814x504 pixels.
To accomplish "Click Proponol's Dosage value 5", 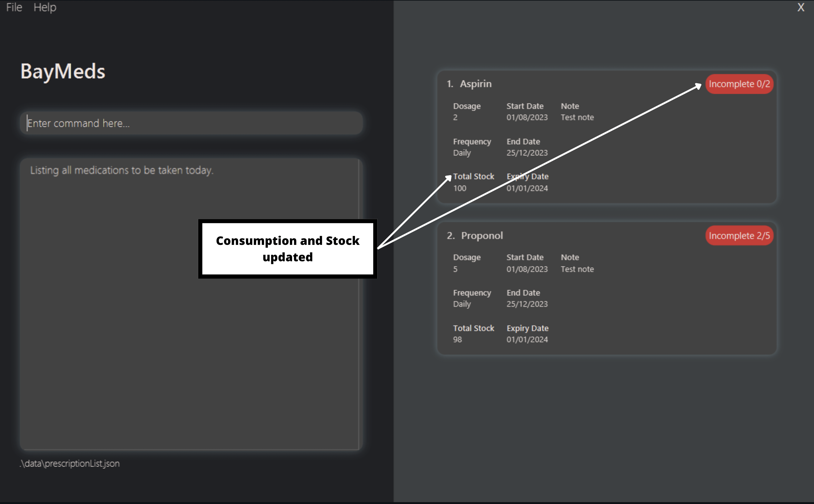I will 455,269.
